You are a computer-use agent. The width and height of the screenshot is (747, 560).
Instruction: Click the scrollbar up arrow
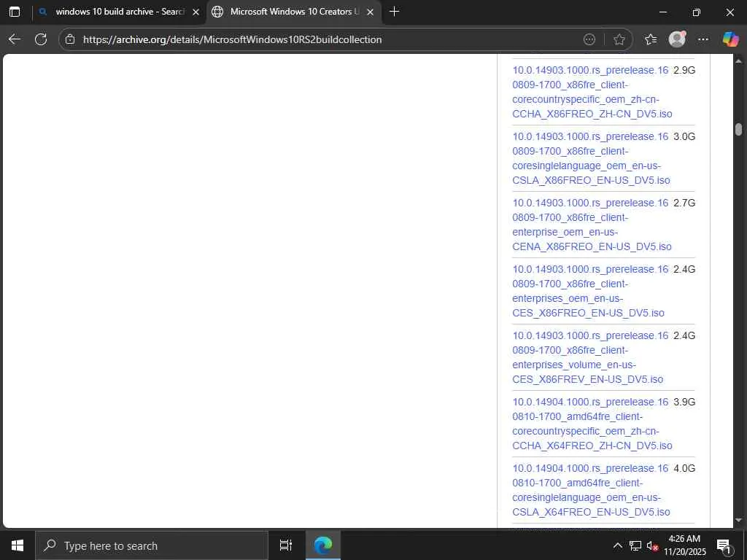tap(739, 61)
